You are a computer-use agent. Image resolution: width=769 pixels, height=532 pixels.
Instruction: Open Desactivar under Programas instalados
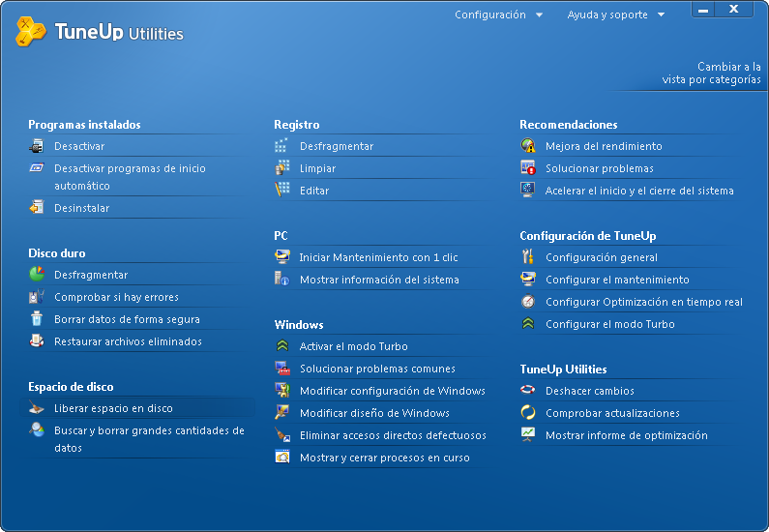[x=79, y=146]
